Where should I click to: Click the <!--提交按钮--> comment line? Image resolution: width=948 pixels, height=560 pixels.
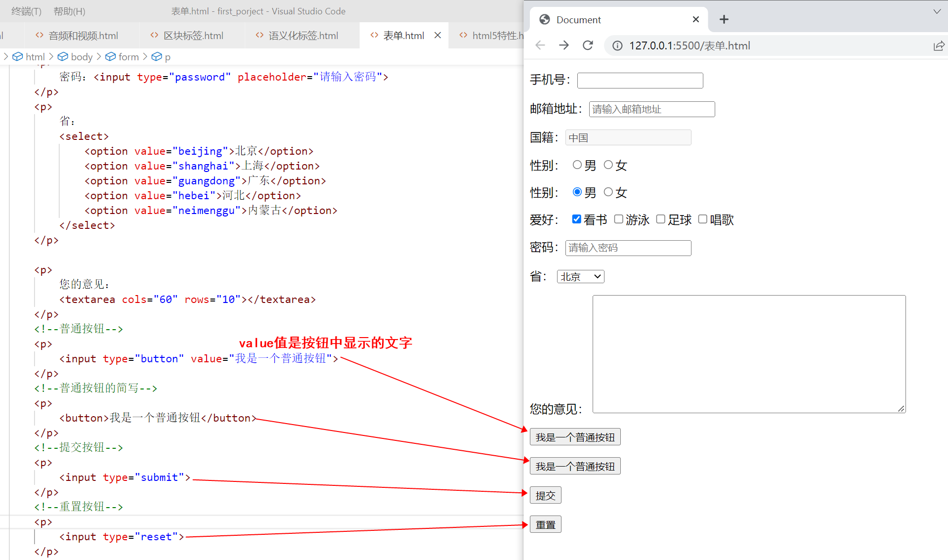coord(79,448)
